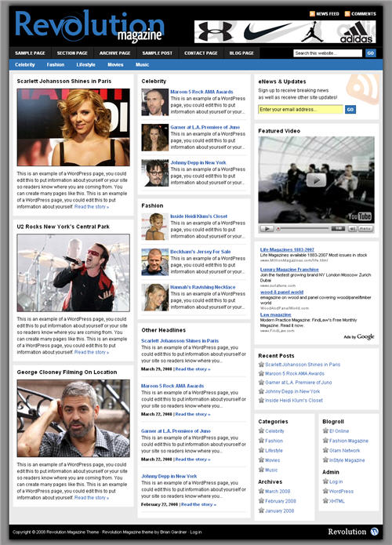Click Life Magazines 1883-2007 ad link
Viewport: 392px width, 545px height.
pyautogui.click(x=287, y=249)
